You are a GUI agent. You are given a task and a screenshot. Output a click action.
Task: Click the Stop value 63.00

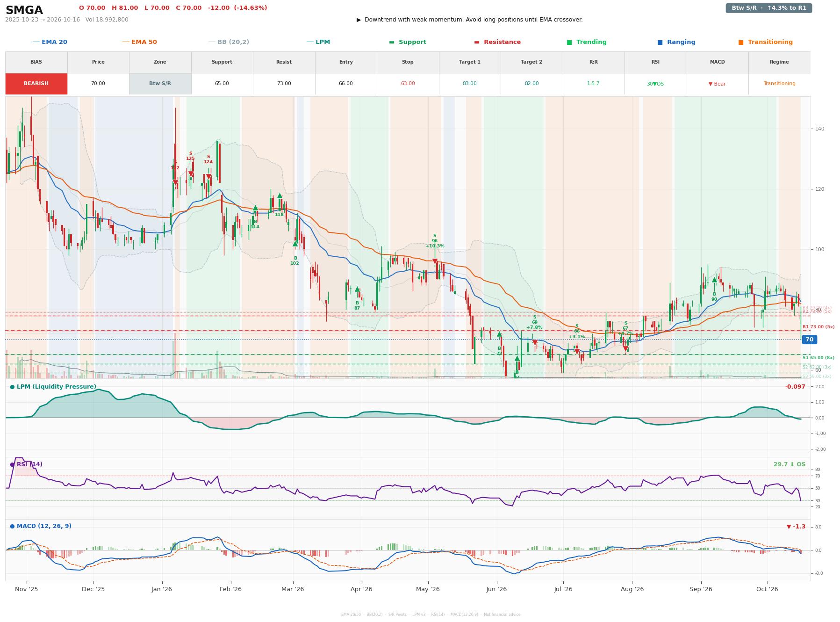[x=408, y=84]
